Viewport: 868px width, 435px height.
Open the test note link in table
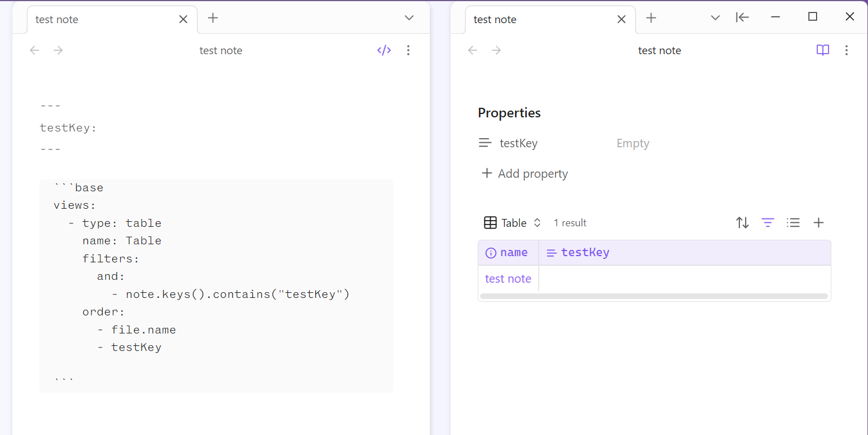(508, 279)
